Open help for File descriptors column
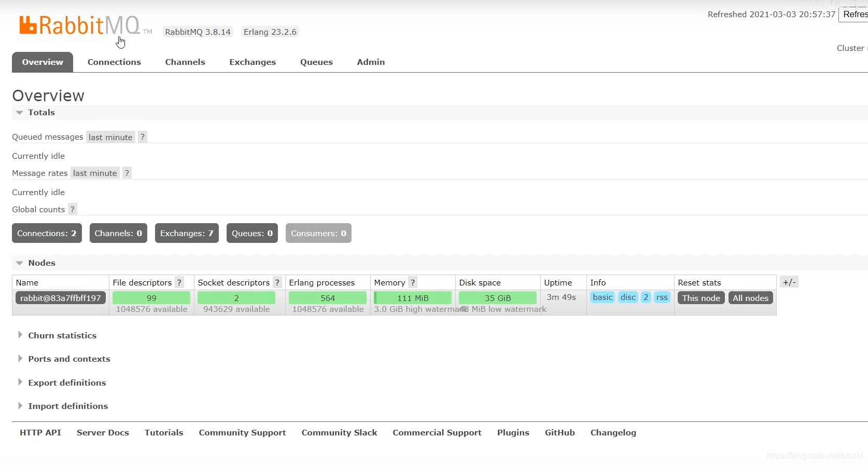The height and width of the screenshot is (465, 868). [179, 282]
